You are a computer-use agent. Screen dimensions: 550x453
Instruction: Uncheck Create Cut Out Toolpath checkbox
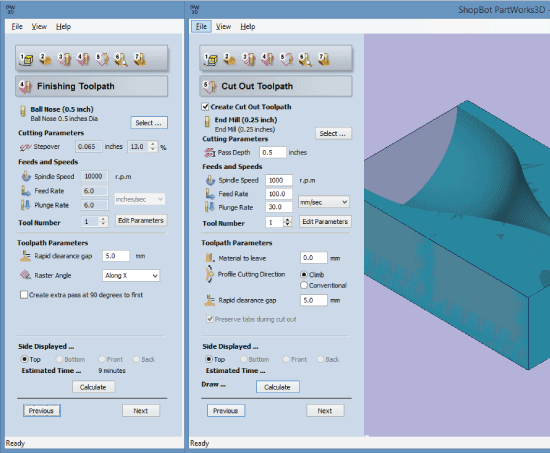pyautogui.click(x=205, y=107)
